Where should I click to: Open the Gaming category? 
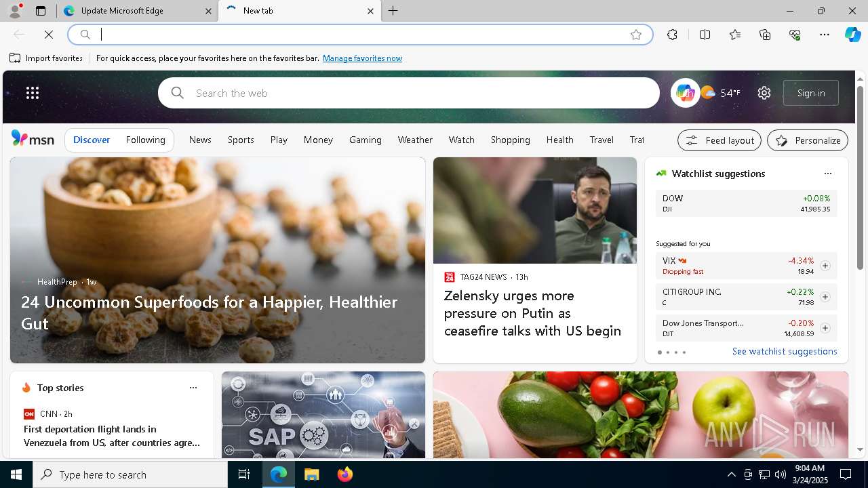(366, 140)
